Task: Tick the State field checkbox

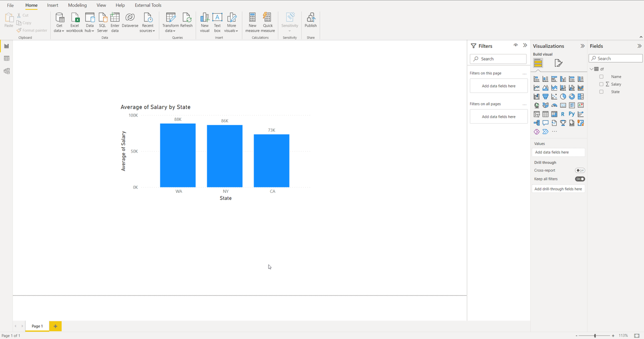Action: point(601,92)
